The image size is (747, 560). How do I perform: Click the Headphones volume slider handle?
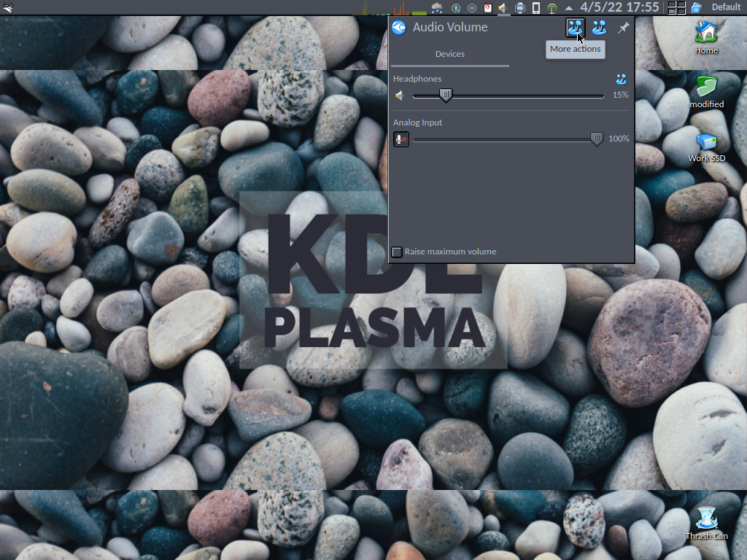pyautogui.click(x=446, y=96)
